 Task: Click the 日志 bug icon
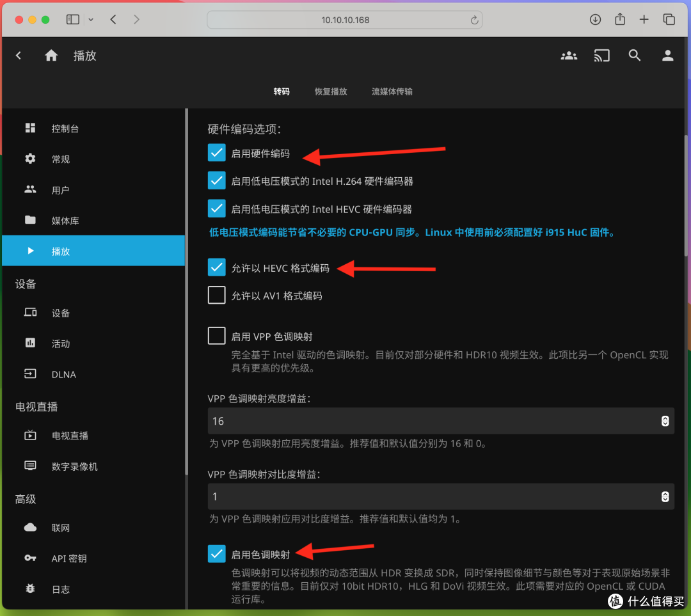(30, 588)
